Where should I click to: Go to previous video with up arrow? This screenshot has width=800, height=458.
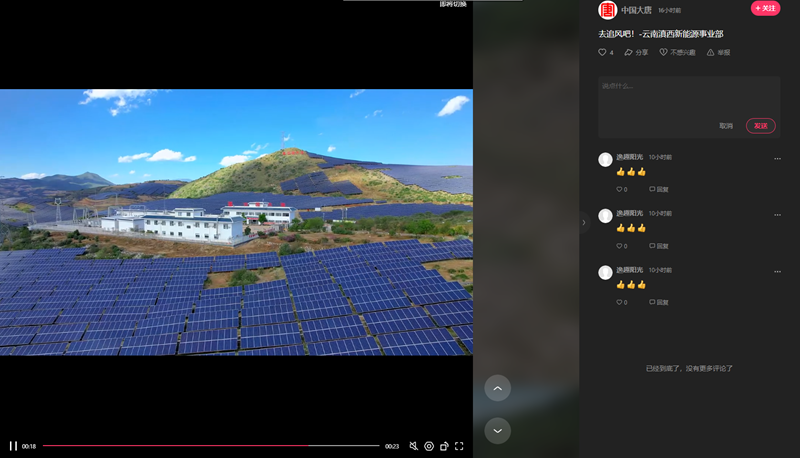click(x=497, y=388)
